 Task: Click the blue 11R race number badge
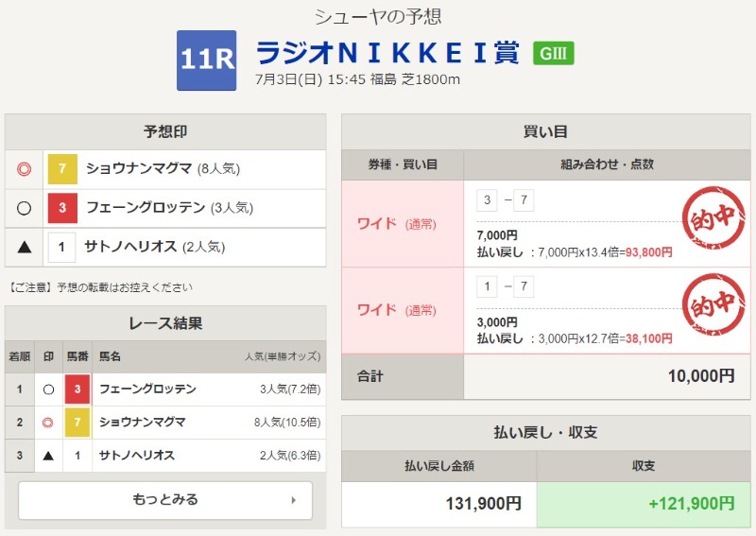(206, 61)
